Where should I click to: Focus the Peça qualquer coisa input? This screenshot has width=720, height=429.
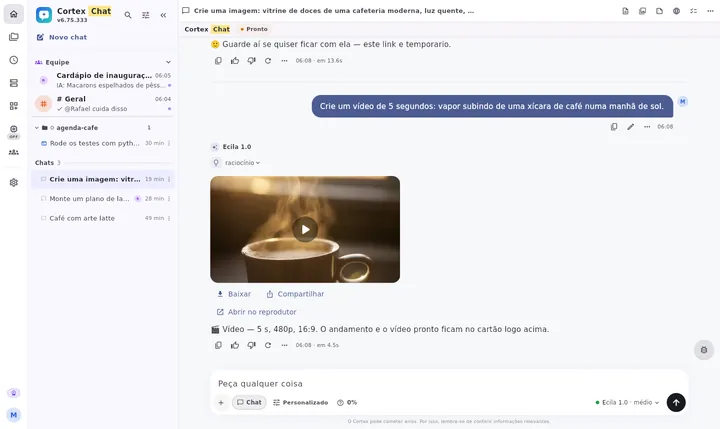click(449, 384)
